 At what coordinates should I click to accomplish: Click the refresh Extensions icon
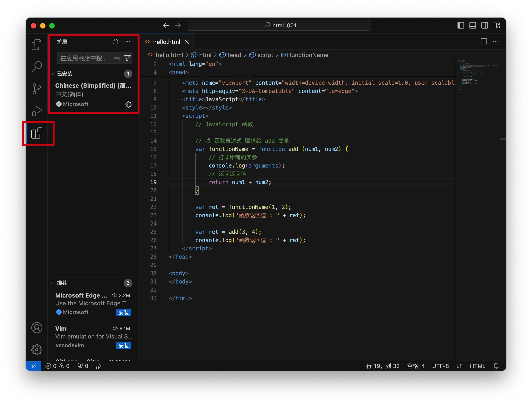click(x=115, y=41)
